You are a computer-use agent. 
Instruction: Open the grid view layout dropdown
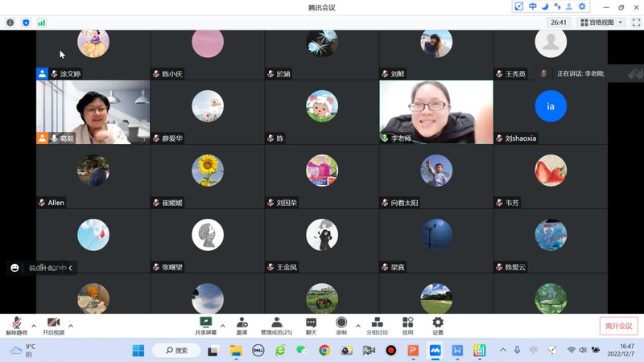click(x=602, y=23)
